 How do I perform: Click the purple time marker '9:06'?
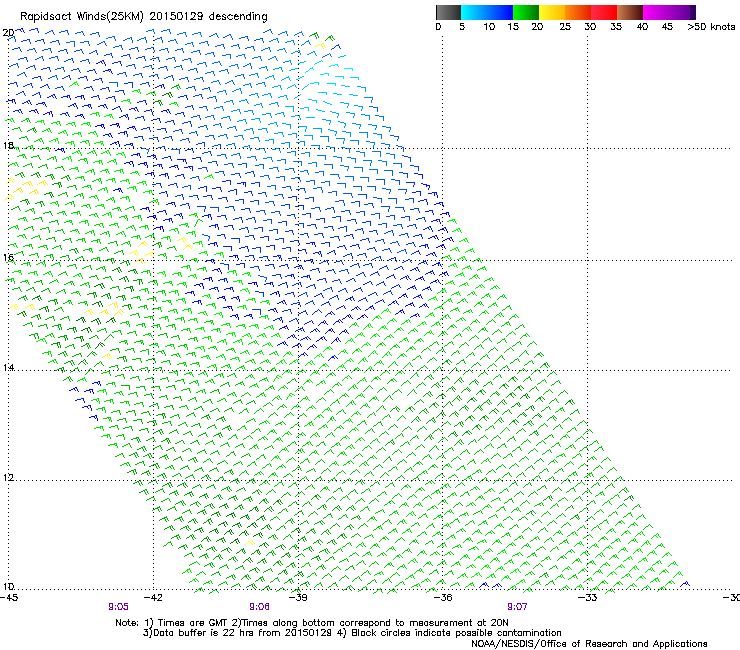[x=259, y=607]
